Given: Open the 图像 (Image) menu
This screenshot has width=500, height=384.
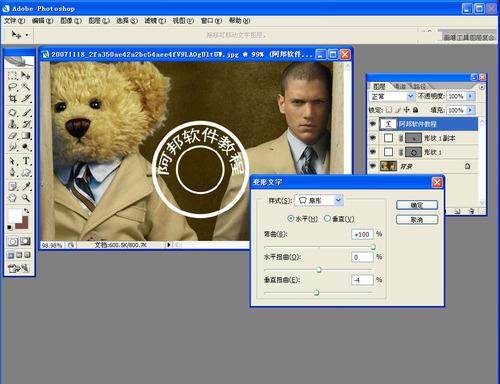Looking at the screenshot, I should coord(71,21).
